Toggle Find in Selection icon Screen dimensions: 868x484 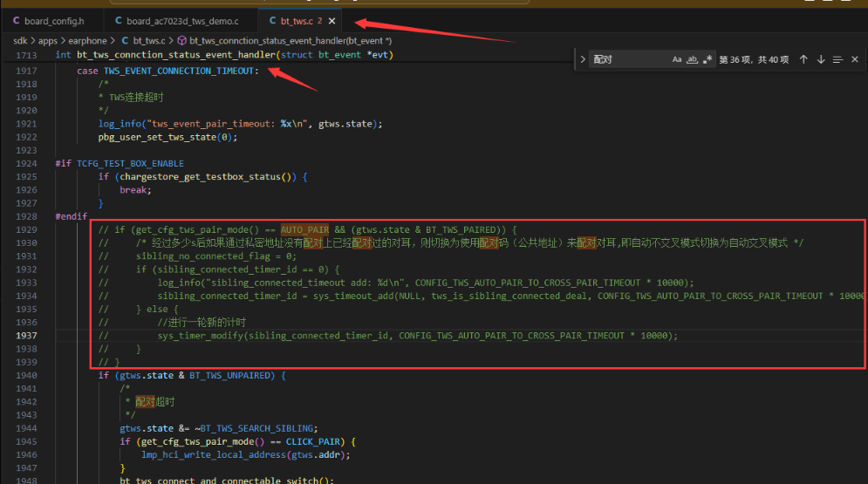point(837,59)
